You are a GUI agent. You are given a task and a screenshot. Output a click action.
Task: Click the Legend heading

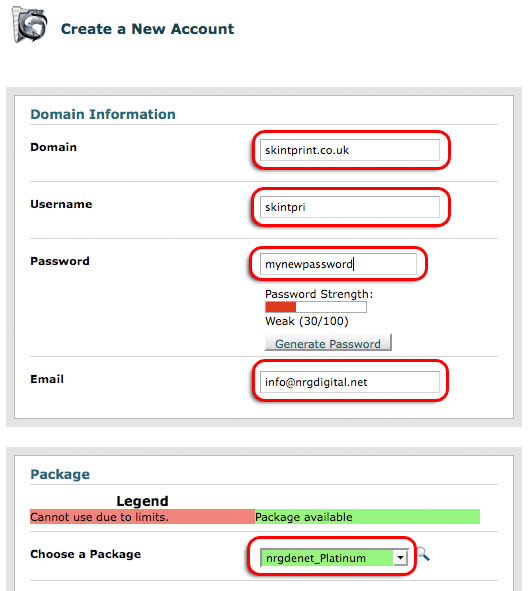click(142, 501)
